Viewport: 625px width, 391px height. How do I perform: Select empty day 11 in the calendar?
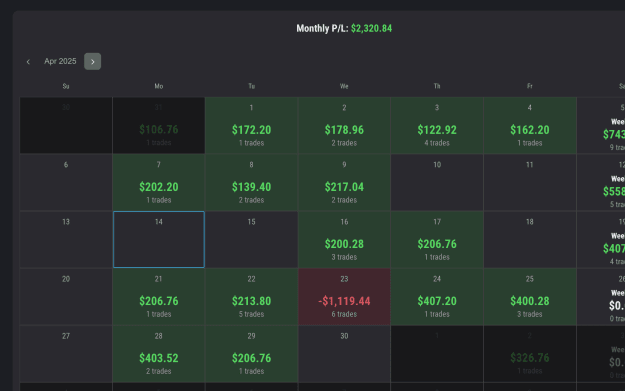click(530, 183)
